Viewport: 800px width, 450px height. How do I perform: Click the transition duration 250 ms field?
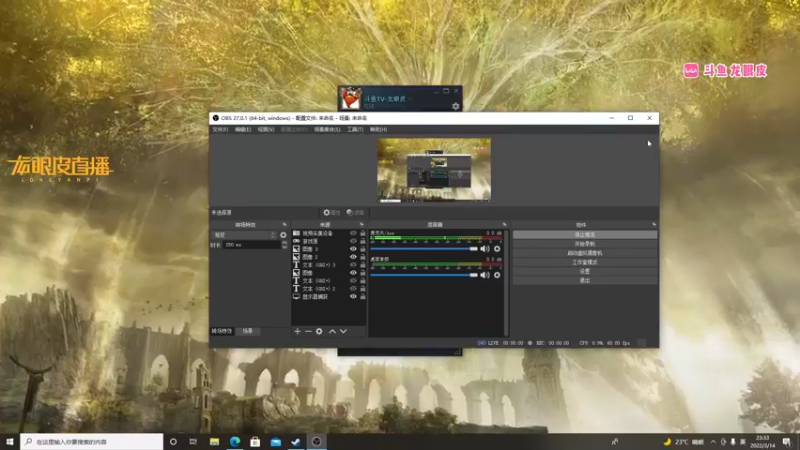[x=252, y=245]
